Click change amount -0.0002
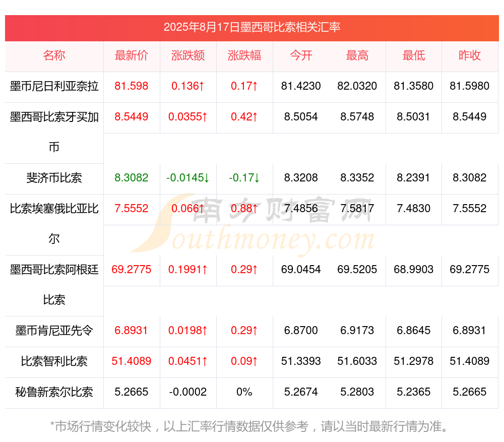Viewport: 504px width, 442px height. (x=187, y=392)
